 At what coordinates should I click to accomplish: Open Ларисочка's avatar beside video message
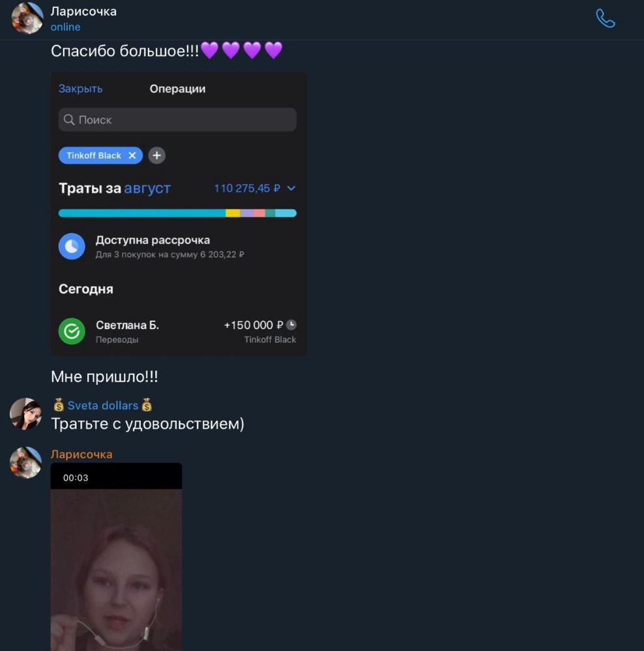[x=26, y=463]
